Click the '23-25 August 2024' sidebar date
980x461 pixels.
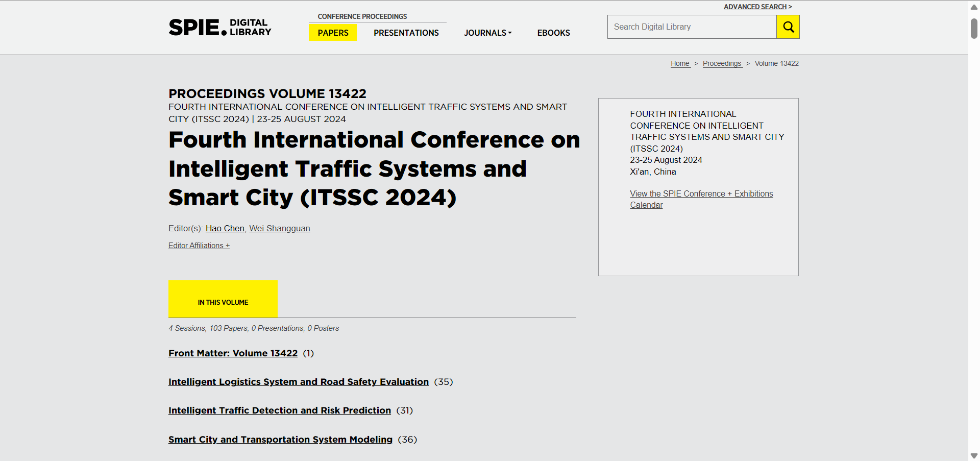(666, 160)
